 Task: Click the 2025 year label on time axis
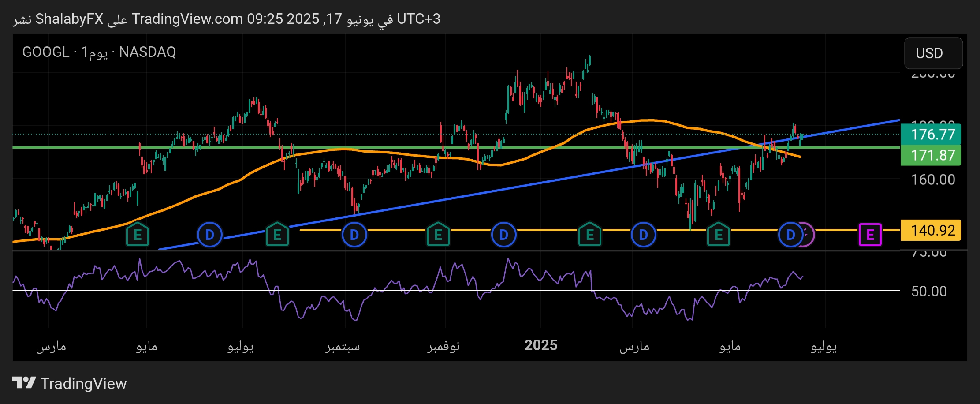541,345
